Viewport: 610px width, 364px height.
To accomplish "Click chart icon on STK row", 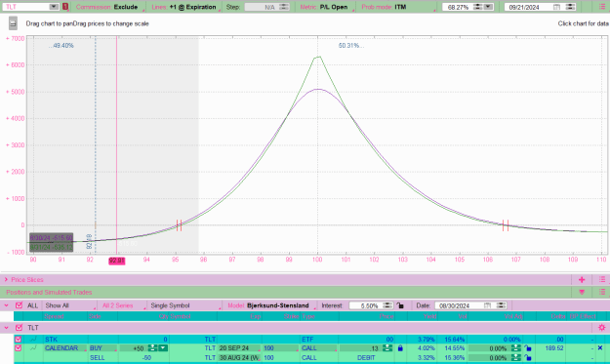I will [x=33, y=339].
